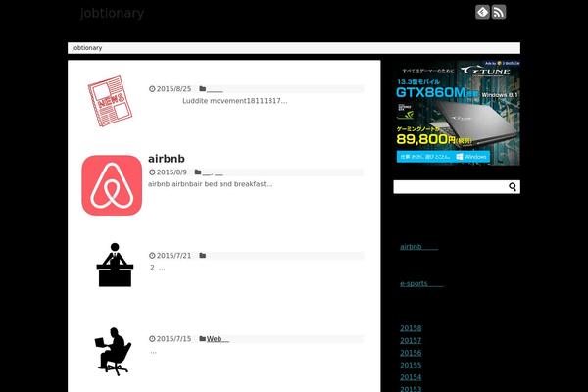The height and width of the screenshot is (392, 588).
Task: Select the jobtionary breadcrumb item
Action: [x=86, y=47]
